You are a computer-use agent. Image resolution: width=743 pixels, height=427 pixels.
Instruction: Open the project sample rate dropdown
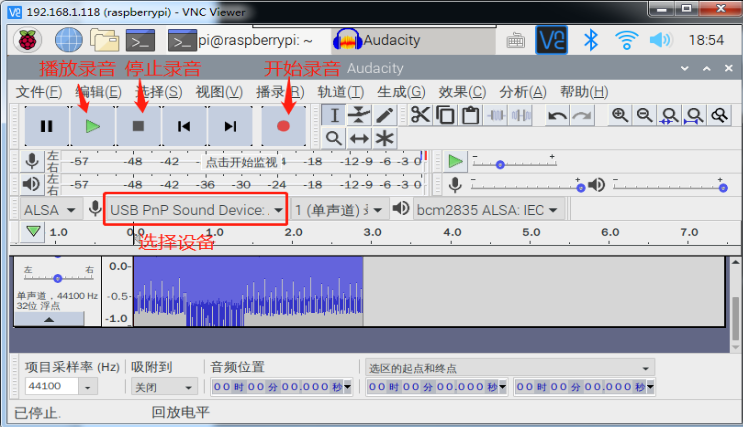tap(88, 387)
